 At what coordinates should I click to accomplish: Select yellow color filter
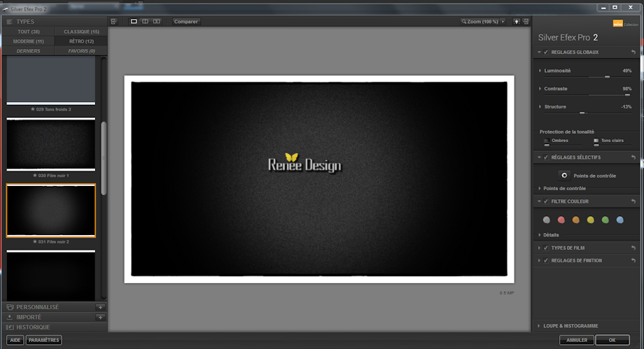click(x=591, y=220)
